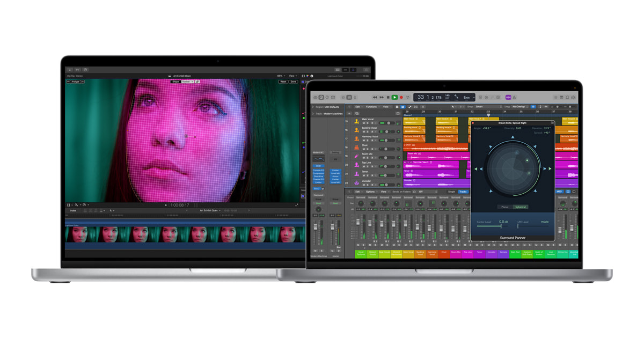Select the tracker link icon in Final Cut's viewer
The height and width of the screenshot is (338, 644).
[x=198, y=82]
